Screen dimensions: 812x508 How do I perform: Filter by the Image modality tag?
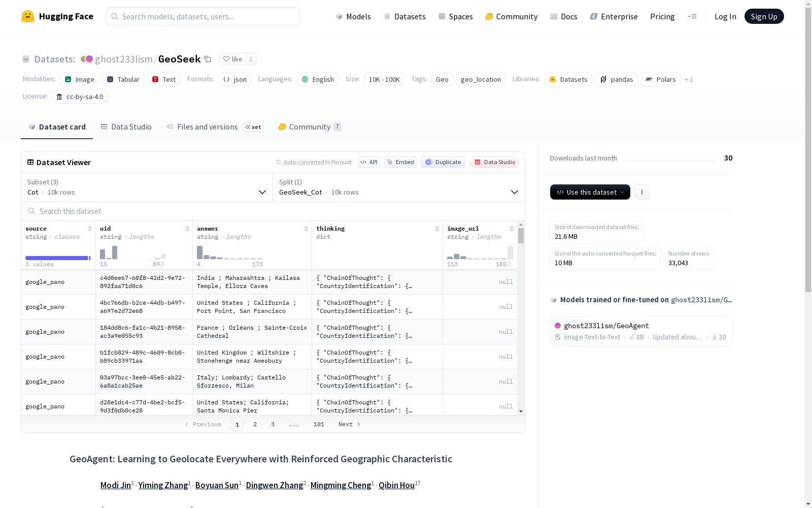[79, 79]
